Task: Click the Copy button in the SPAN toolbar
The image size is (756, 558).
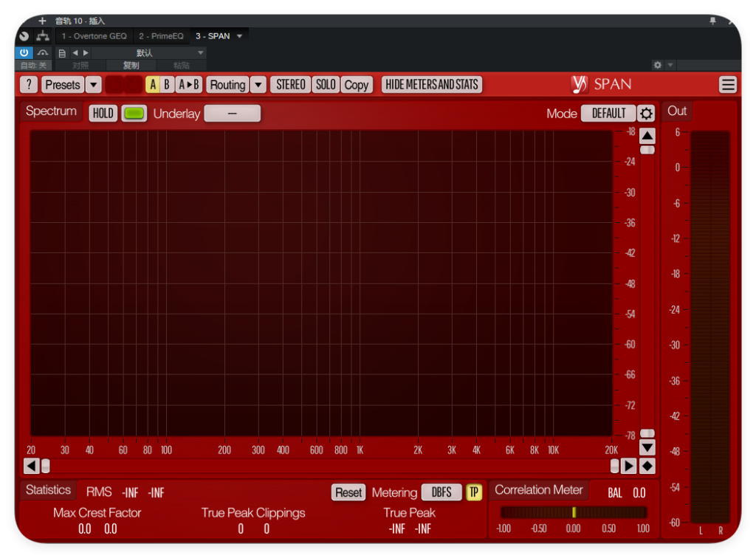Action: [357, 85]
